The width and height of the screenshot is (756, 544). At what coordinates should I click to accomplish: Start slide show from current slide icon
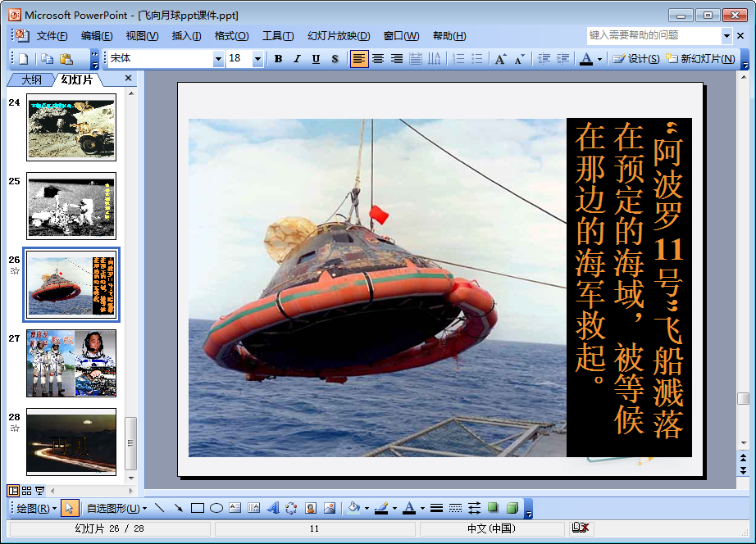click(x=39, y=491)
